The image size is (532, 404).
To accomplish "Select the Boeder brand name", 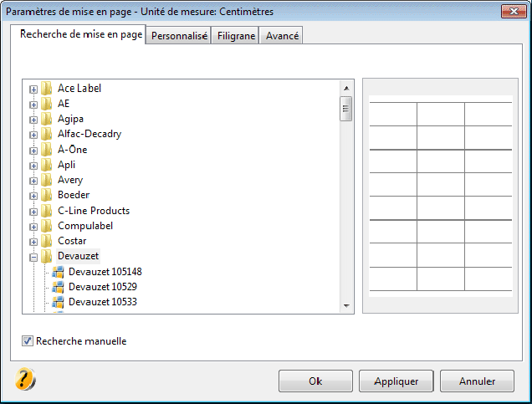I will pos(74,195).
